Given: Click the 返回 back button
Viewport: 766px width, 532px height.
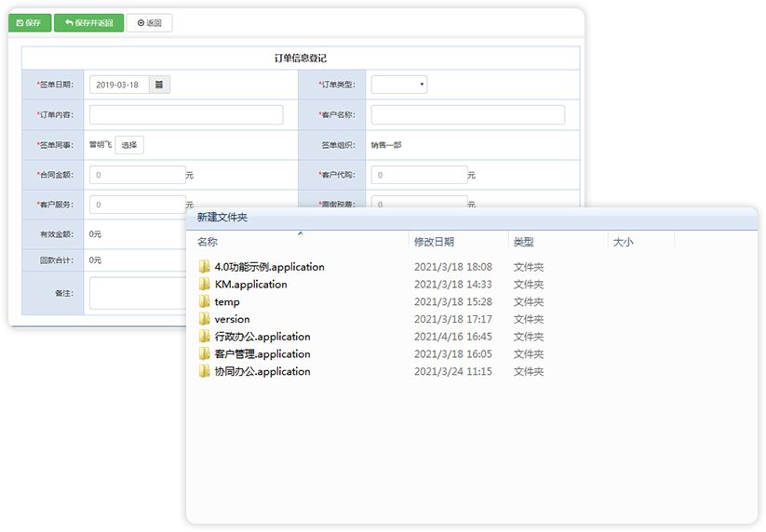Looking at the screenshot, I should click(150, 23).
